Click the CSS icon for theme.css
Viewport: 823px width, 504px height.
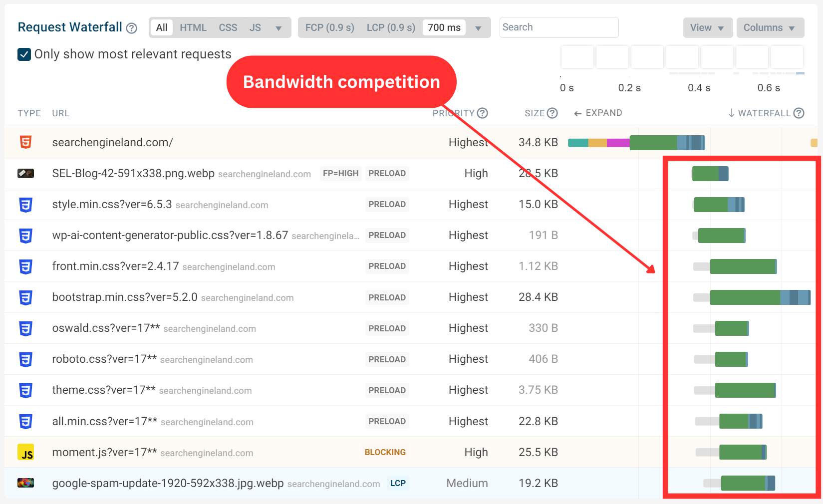[25, 390]
